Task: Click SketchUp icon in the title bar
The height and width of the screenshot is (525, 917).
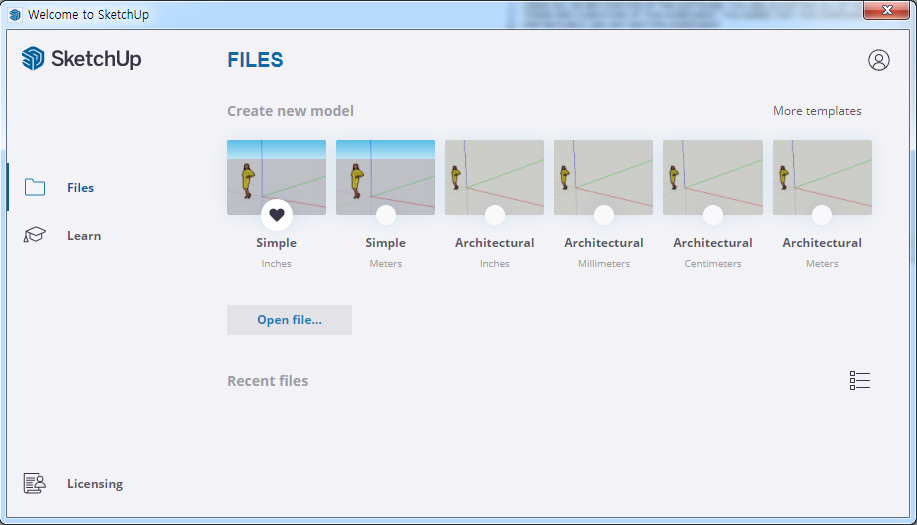Action: coord(15,14)
